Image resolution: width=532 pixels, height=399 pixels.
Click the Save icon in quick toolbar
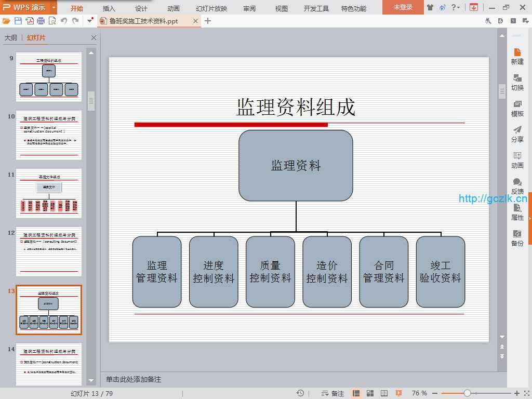(18, 21)
